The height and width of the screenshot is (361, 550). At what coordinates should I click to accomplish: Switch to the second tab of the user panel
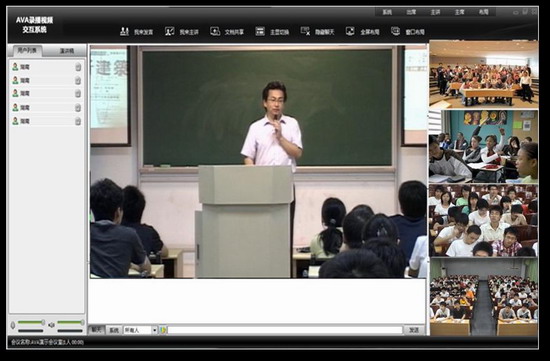pos(66,51)
